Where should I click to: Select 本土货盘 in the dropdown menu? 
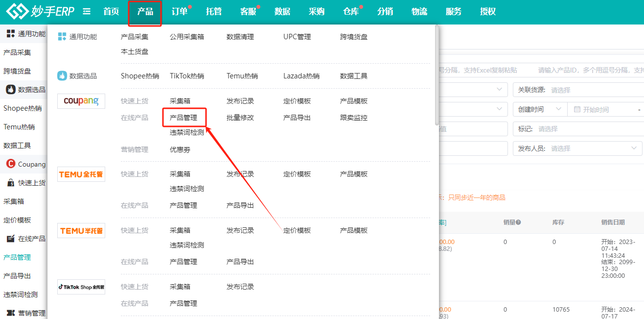(x=135, y=51)
